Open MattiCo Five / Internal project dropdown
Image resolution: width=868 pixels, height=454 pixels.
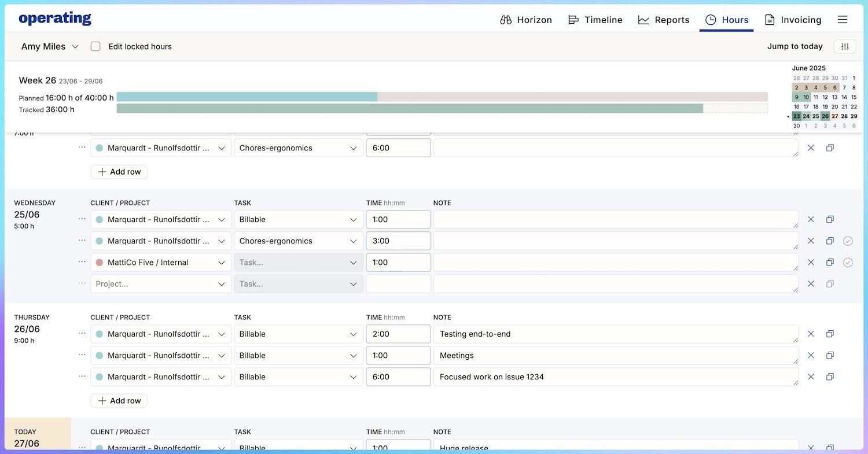tap(161, 263)
